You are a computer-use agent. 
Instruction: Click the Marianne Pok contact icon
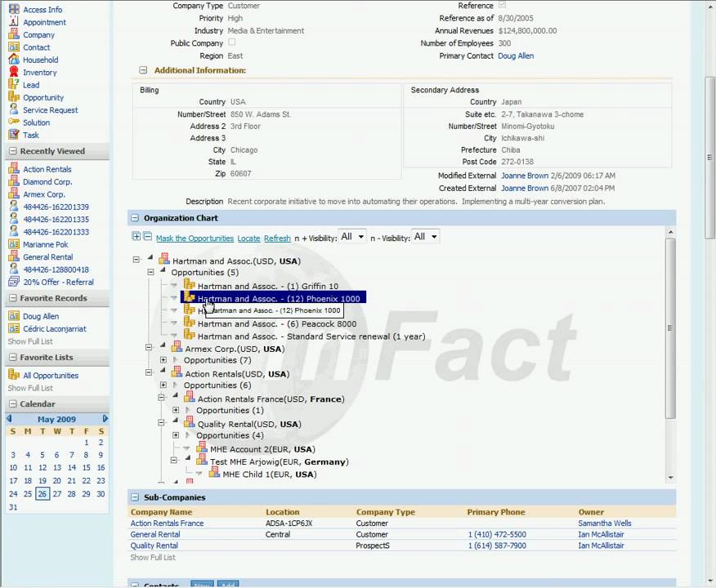(14, 244)
